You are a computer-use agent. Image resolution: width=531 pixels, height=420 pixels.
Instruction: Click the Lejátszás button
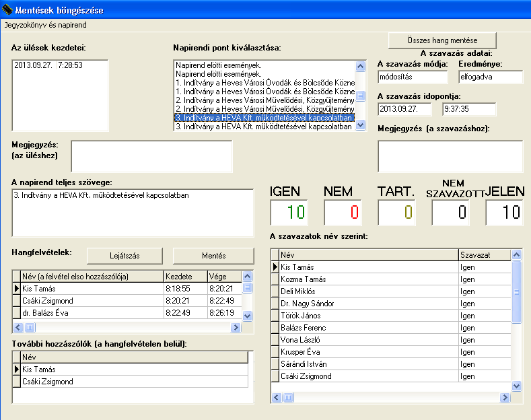[125, 256]
